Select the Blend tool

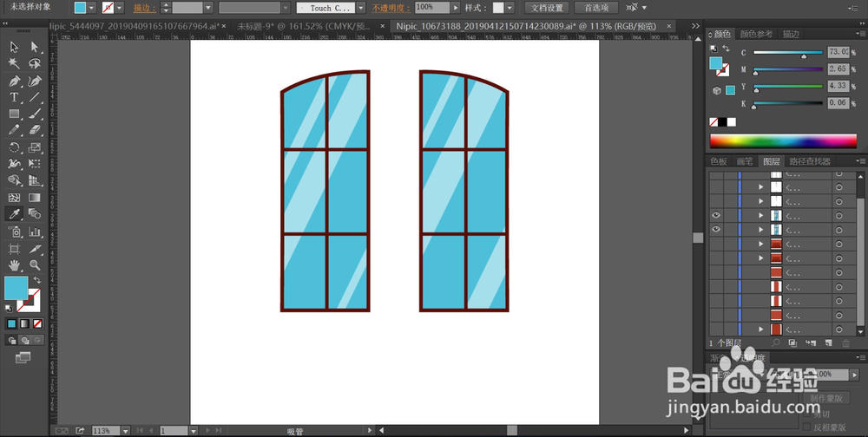pyautogui.click(x=35, y=214)
